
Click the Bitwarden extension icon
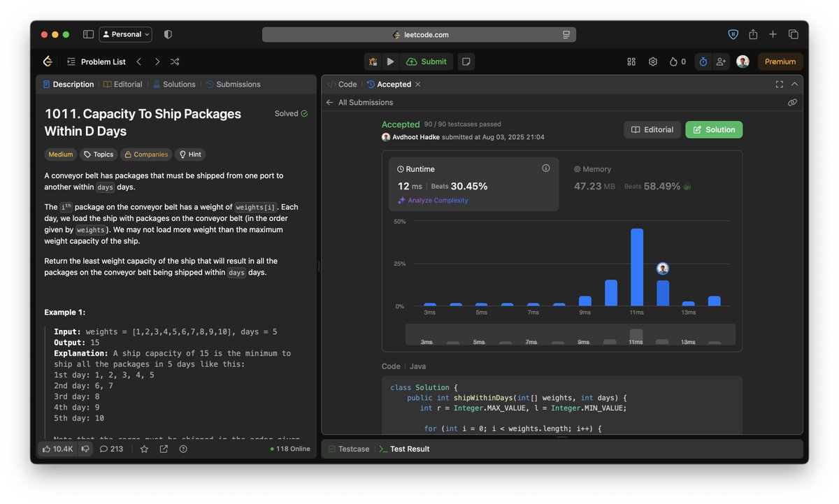[x=733, y=34]
